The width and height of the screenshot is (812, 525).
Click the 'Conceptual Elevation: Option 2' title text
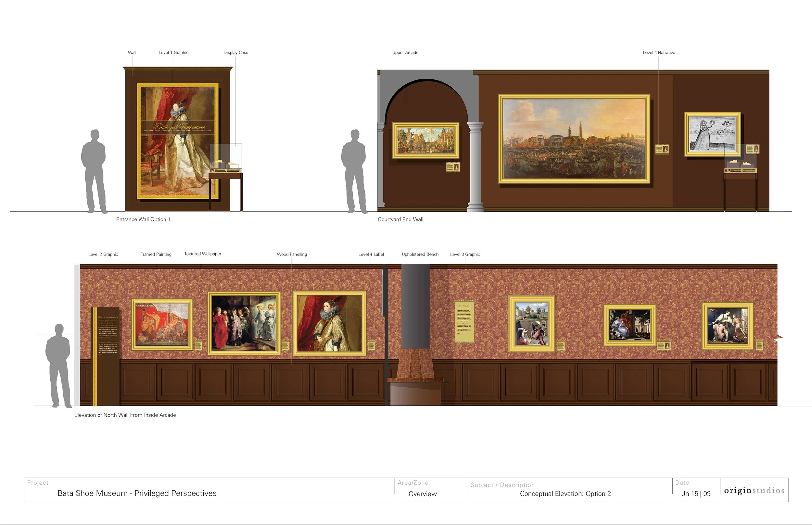[x=565, y=494]
